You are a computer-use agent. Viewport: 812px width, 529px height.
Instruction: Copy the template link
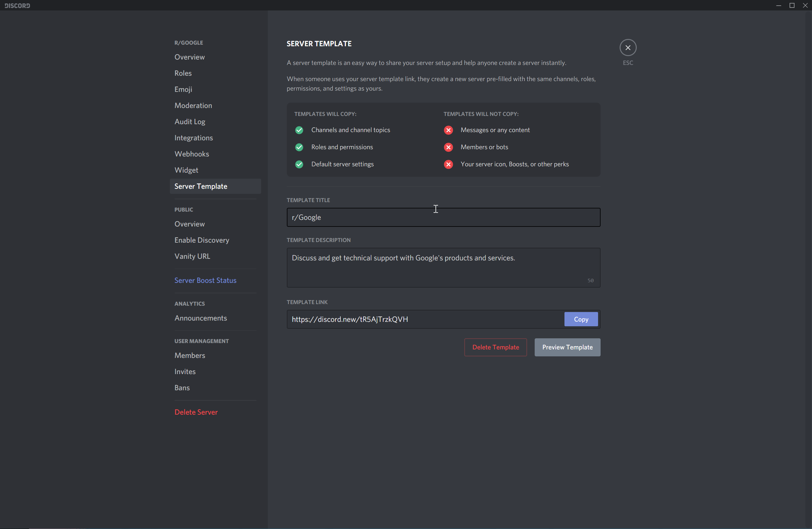581,319
